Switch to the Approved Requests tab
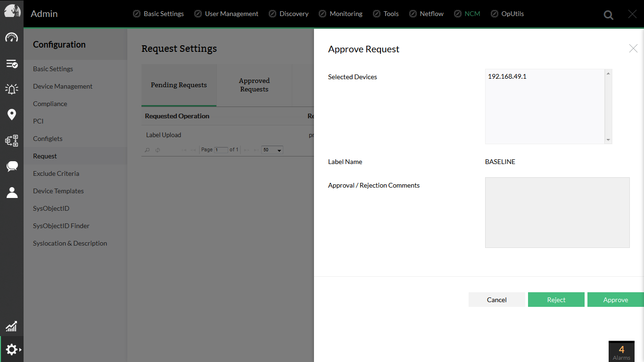 click(254, 85)
